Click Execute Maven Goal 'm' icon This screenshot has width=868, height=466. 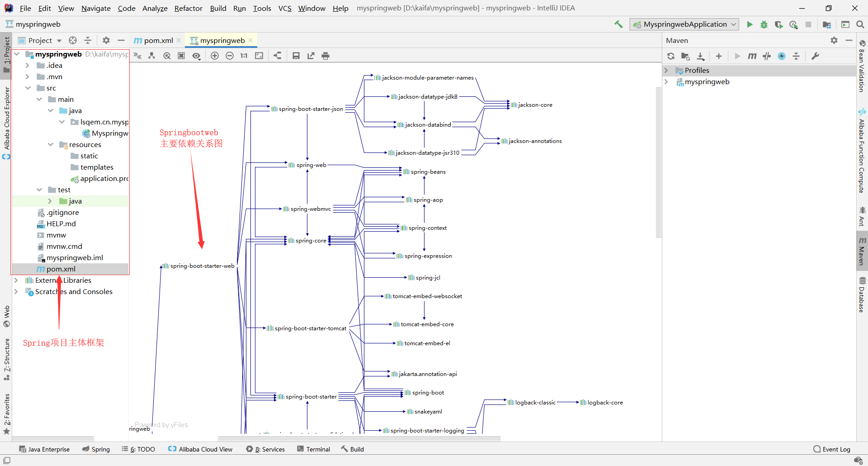pyautogui.click(x=752, y=56)
